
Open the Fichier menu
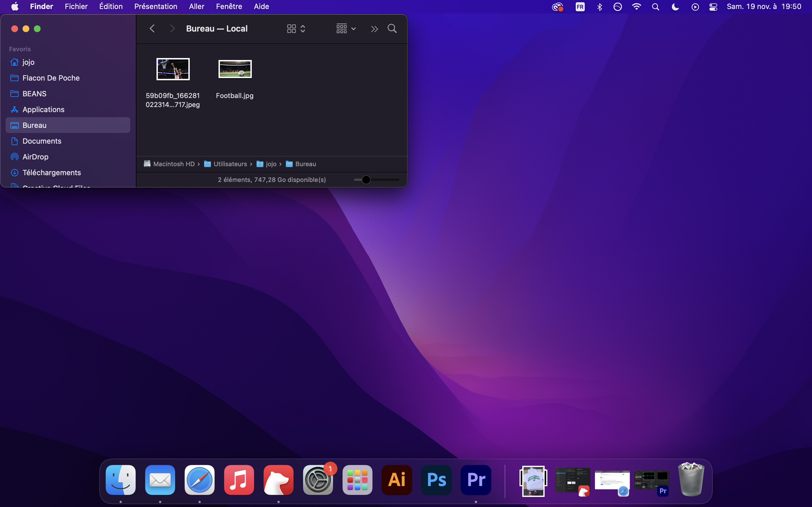pyautogui.click(x=76, y=6)
